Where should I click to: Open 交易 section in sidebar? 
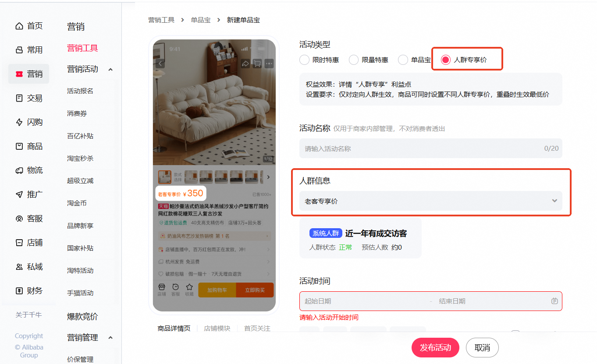[29, 98]
